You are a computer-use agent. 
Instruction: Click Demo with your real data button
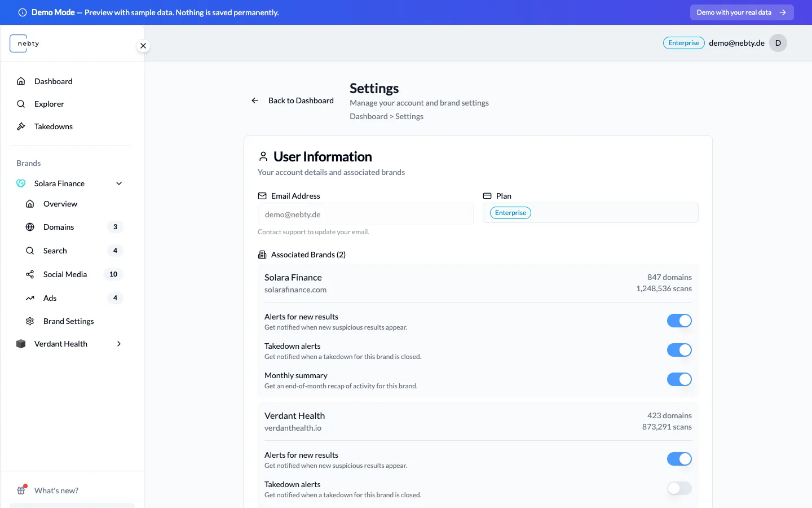[x=742, y=12]
